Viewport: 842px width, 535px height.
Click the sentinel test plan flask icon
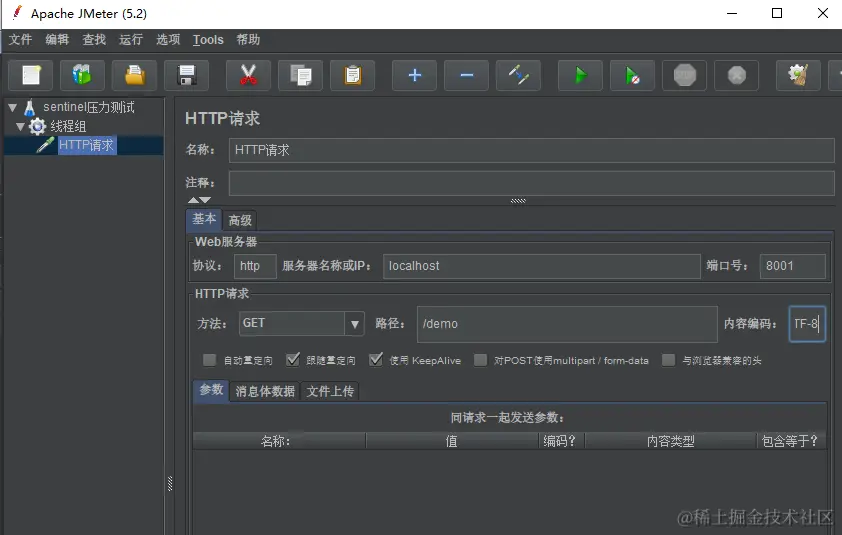point(30,108)
